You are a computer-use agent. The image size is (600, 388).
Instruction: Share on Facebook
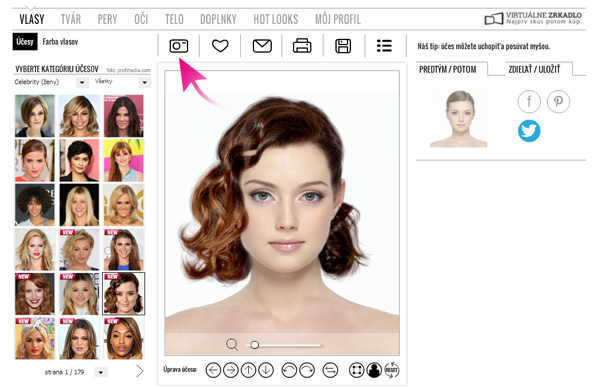coord(529,101)
